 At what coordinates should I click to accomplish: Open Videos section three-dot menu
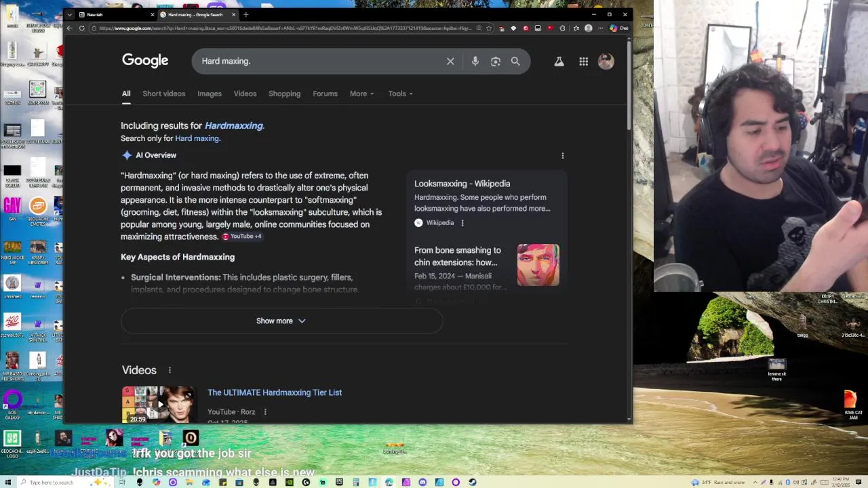pyautogui.click(x=170, y=370)
